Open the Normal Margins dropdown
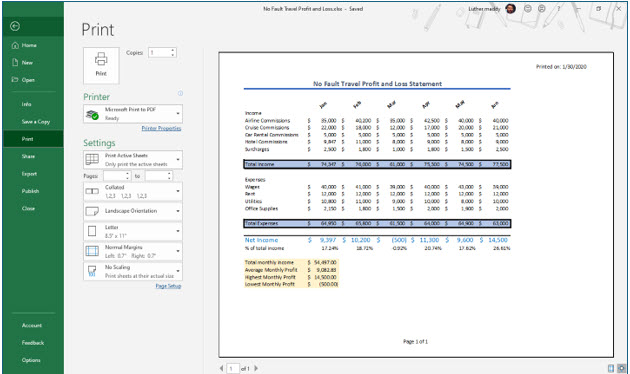Screen dimensions: 630x374 tap(133, 251)
